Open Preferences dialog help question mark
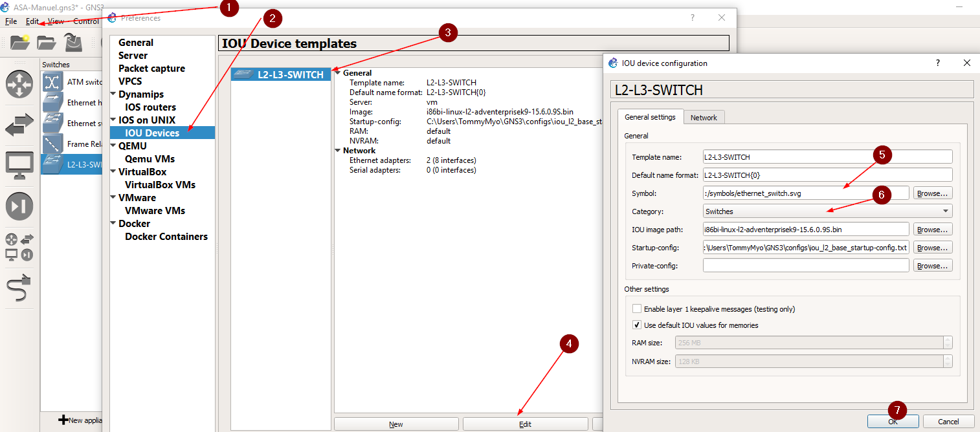 692,17
